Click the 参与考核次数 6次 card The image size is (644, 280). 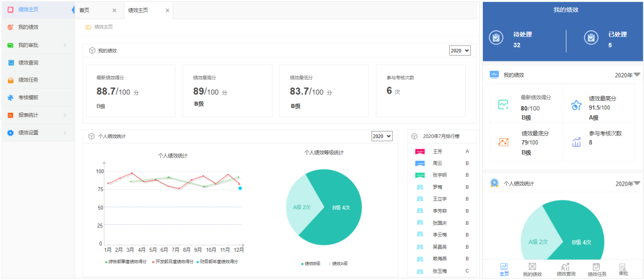coord(420,91)
